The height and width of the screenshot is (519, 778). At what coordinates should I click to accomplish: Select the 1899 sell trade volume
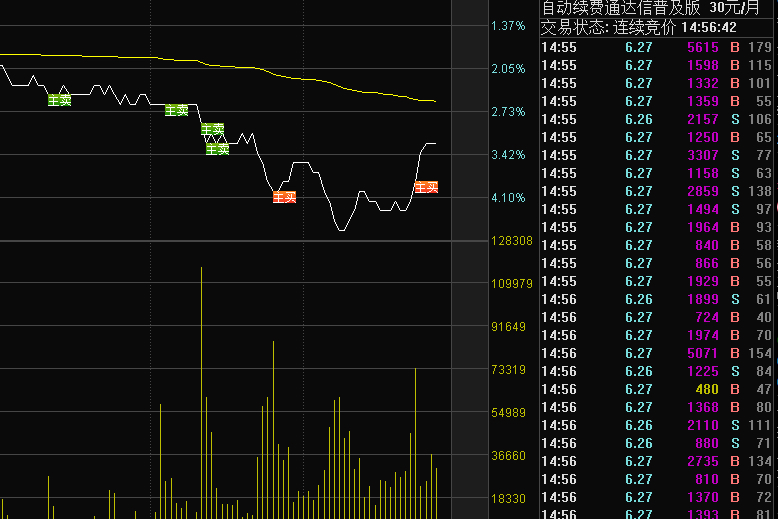point(703,299)
